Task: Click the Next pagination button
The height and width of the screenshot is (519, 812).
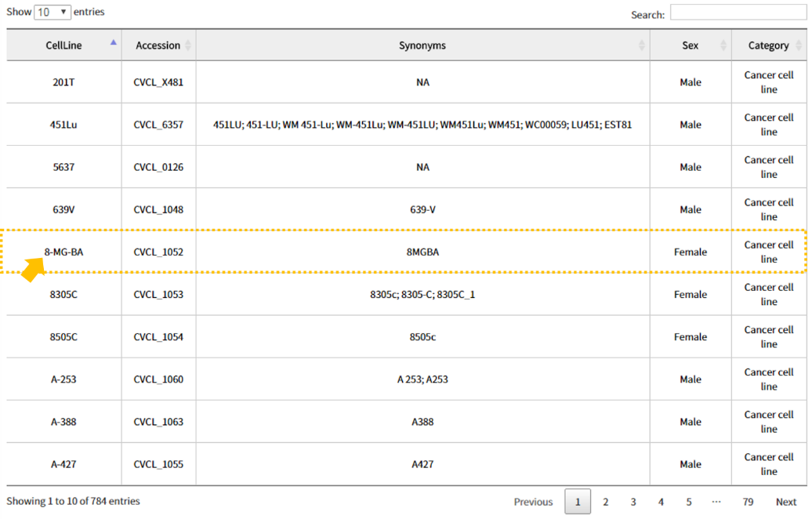Action: [x=785, y=502]
